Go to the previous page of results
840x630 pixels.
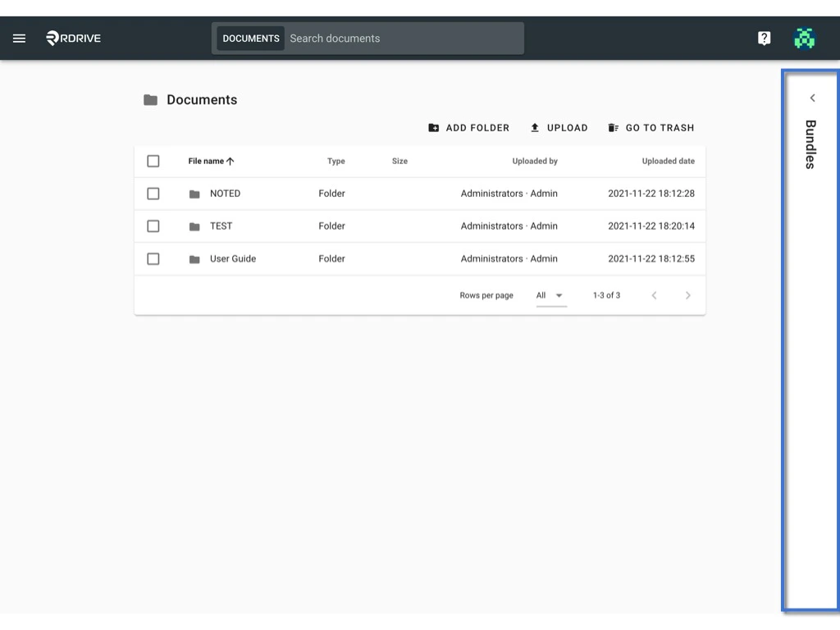654,295
